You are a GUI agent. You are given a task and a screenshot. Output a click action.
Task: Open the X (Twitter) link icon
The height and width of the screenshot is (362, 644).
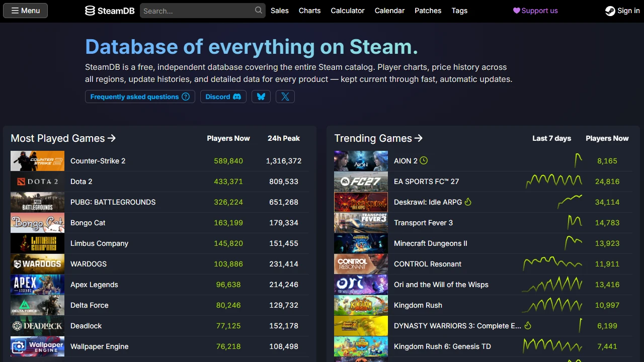pyautogui.click(x=285, y=97)
